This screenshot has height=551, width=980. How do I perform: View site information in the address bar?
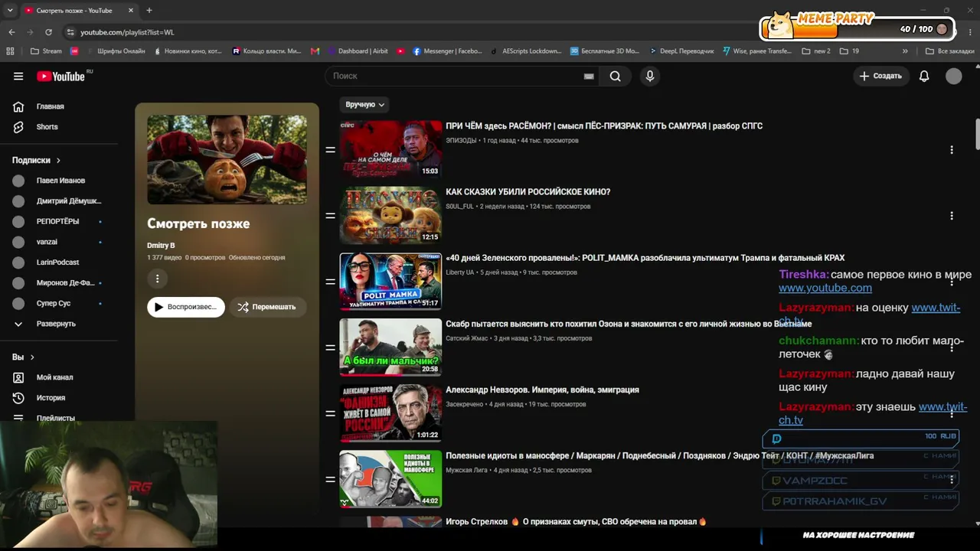pyautogui.click(x=70, y=32)
